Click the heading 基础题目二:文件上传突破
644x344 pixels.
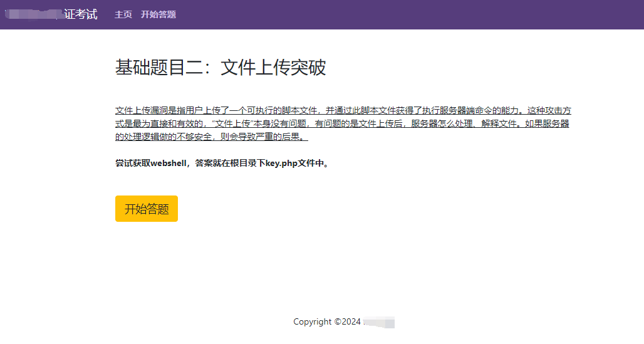tap(221, 67)
